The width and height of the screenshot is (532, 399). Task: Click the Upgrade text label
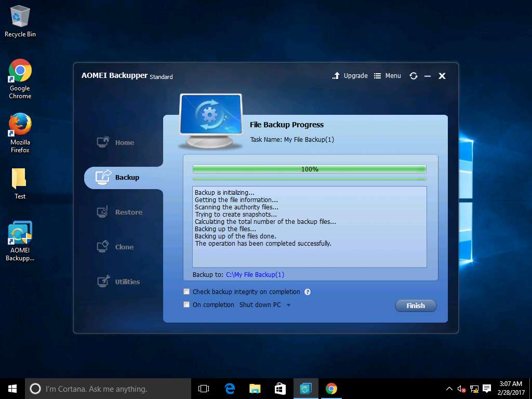pos(355,76)
